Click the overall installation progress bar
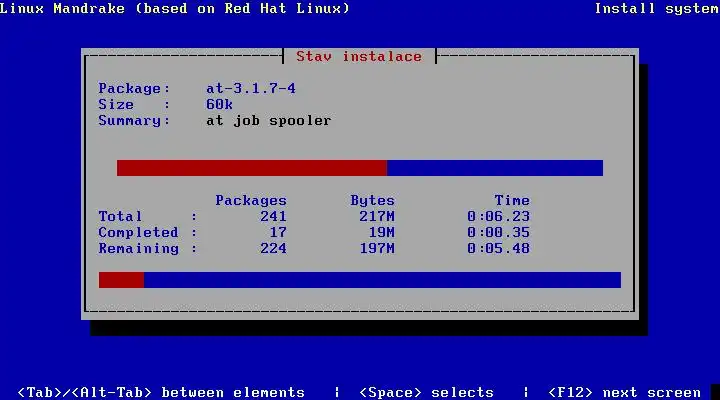The image size is (720, 400). tap(360, 280)
